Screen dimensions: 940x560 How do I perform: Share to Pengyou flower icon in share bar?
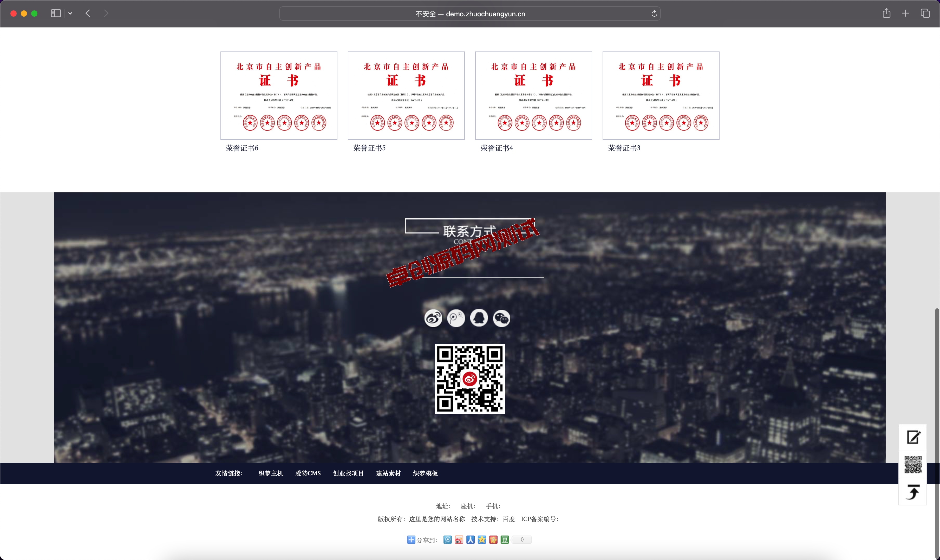(493, 540)
